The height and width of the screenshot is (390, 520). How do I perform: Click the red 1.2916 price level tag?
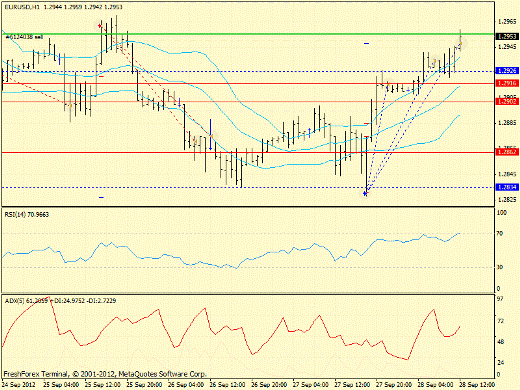tap(507, 83)
